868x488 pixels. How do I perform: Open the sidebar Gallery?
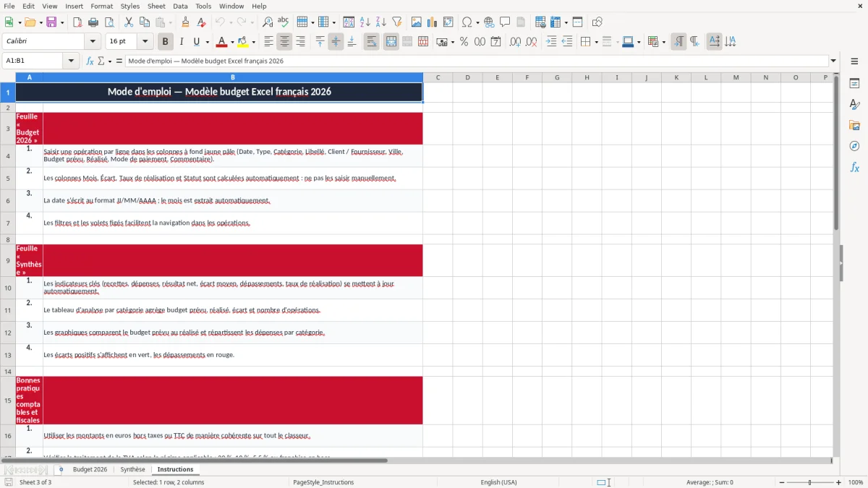point(854,125)
